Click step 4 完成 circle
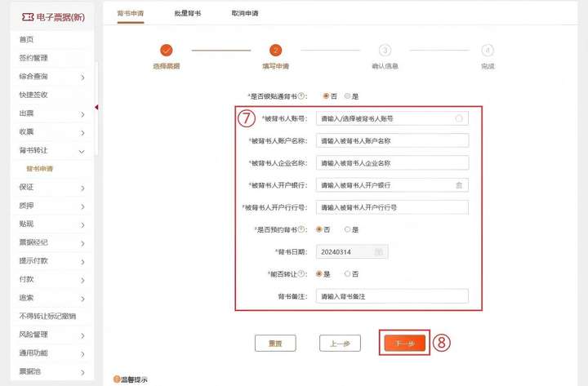Image resolution: width=588 pixels, height=386 pixels. point(487,51)
